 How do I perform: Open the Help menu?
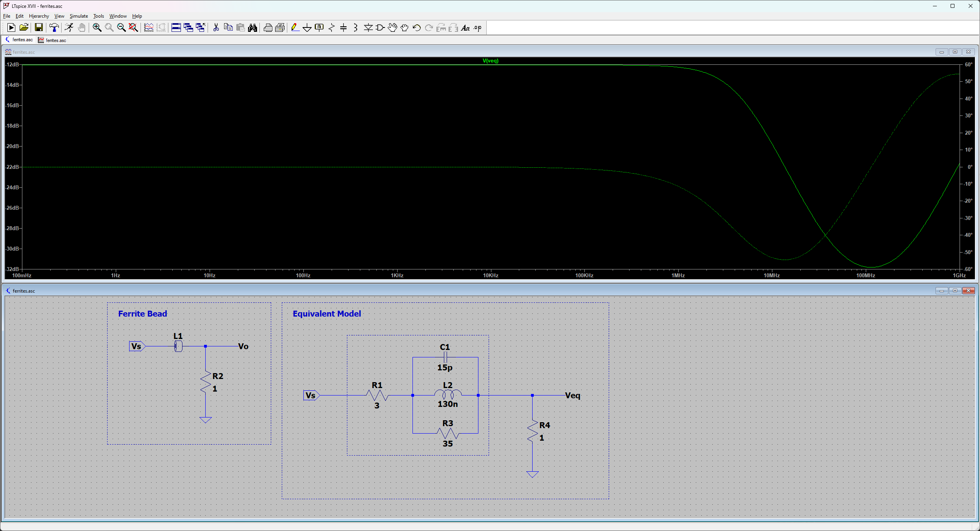pyautogui.click(x=137, y=16)
